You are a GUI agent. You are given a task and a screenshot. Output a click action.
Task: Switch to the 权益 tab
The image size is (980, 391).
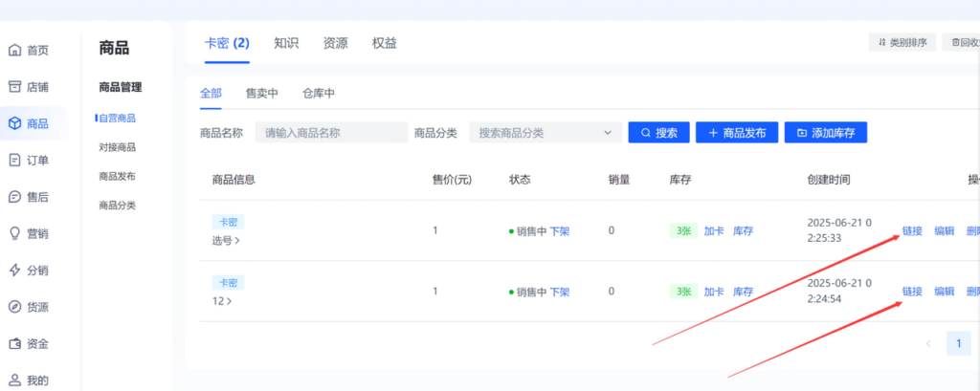385,43
